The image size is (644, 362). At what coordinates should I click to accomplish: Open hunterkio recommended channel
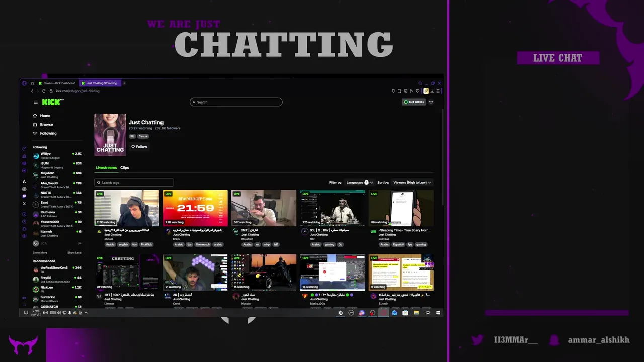click(57, 299)
